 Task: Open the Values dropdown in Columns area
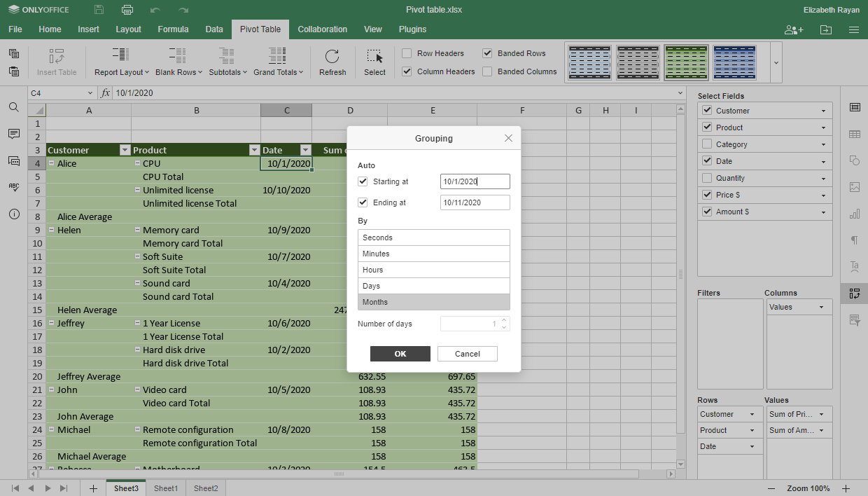click(822, 307)
